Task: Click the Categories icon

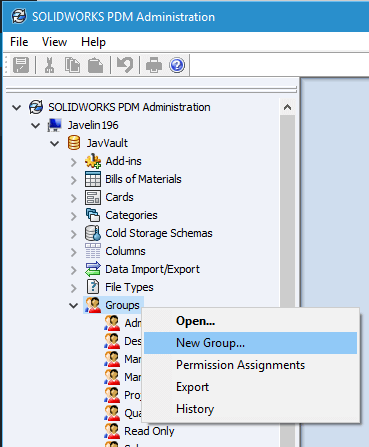Action: pyautogui.click(x=93, y=215)
